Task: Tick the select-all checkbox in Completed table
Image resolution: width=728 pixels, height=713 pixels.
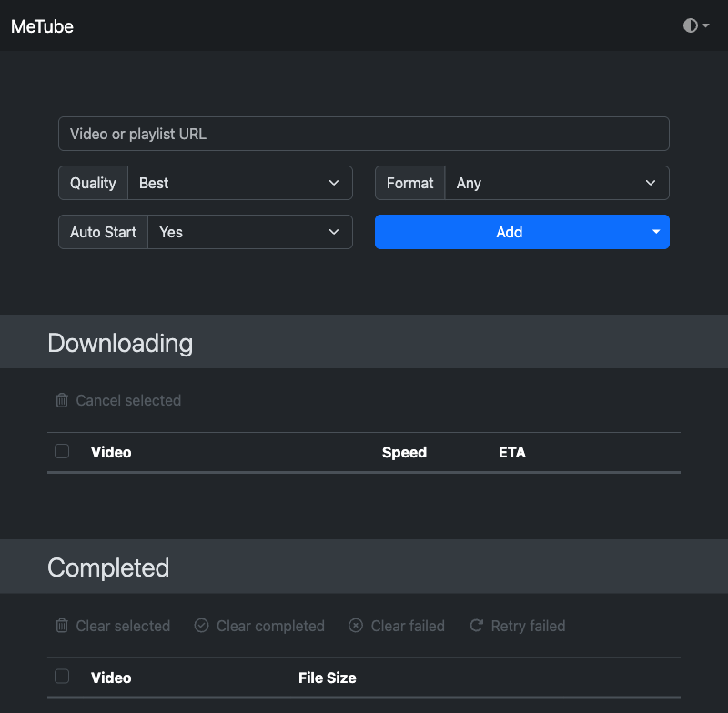Action: tap(62, 677)
